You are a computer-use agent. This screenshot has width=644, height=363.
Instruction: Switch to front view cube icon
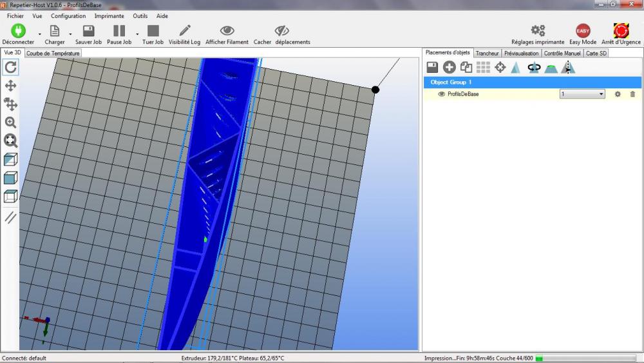10,177
